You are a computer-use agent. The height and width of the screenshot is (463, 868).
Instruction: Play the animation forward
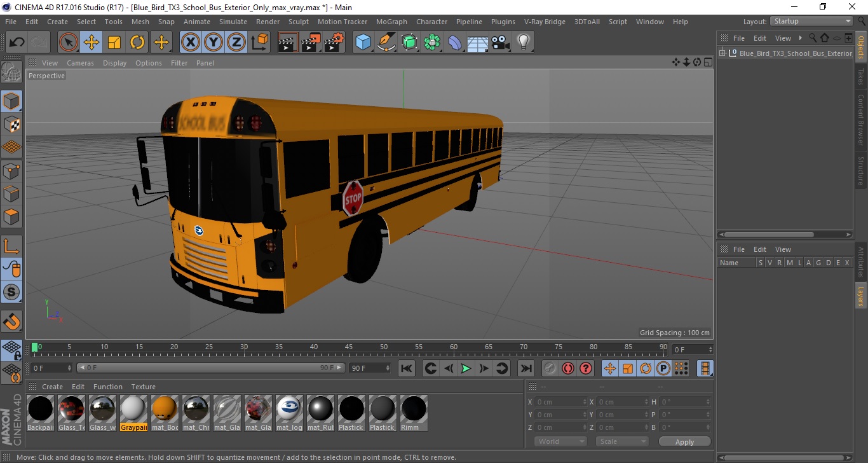466,368
